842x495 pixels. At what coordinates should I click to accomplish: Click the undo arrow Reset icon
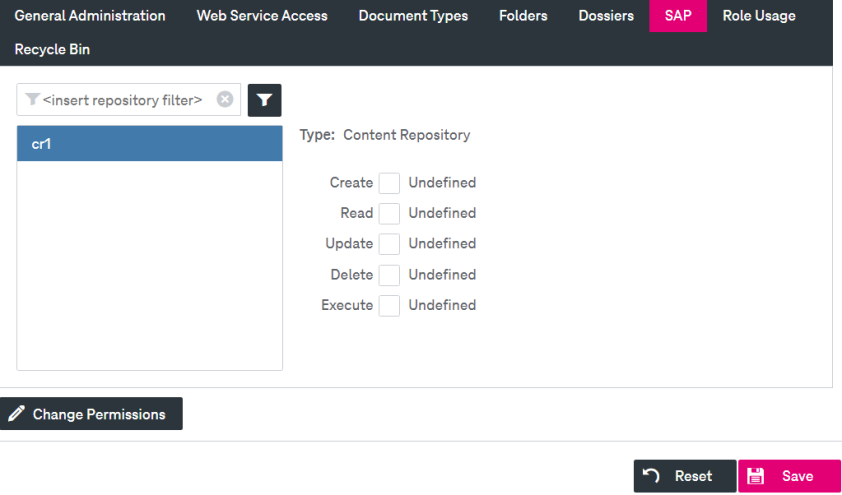651,476
